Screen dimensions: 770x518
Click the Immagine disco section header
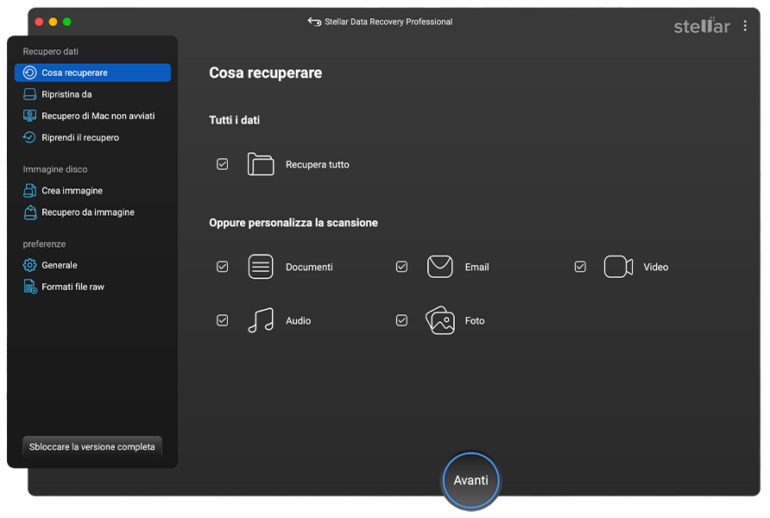point(55,169)
